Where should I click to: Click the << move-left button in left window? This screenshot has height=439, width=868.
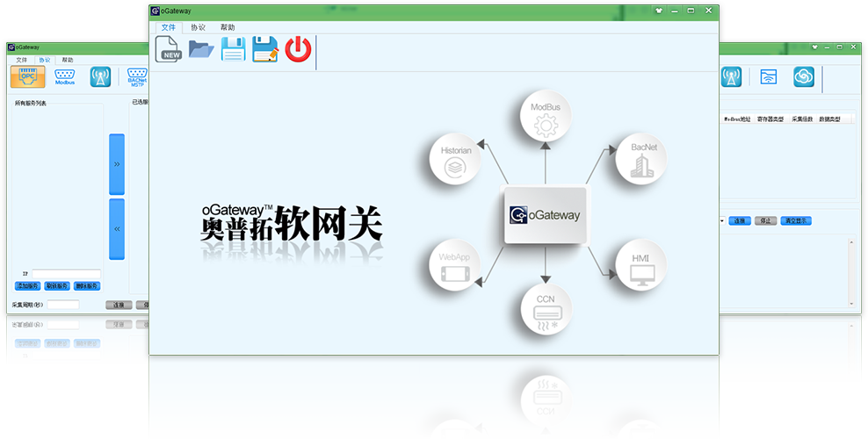point(117,229)
